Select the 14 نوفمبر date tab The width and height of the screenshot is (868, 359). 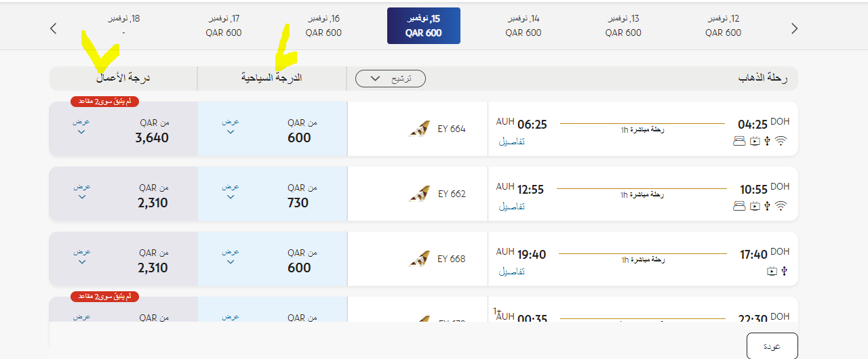point(524,26)
